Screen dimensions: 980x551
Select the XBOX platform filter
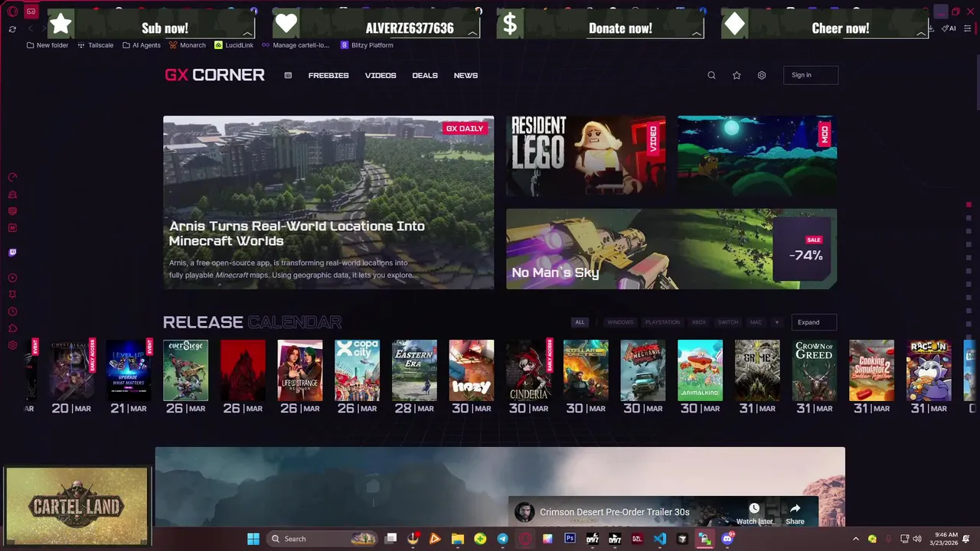point(699,322)
